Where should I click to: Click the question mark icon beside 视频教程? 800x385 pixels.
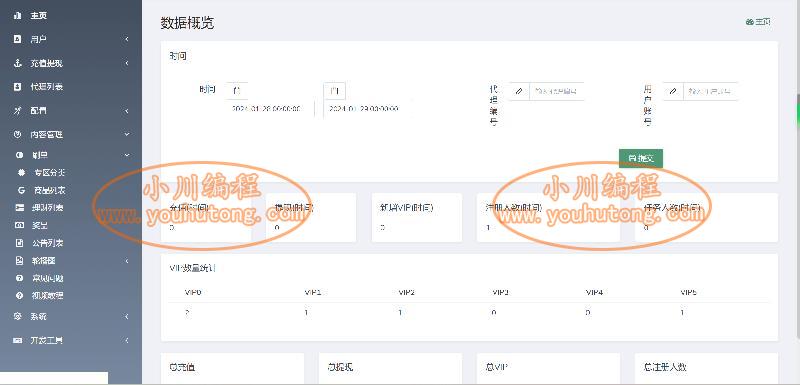(20, 295)
